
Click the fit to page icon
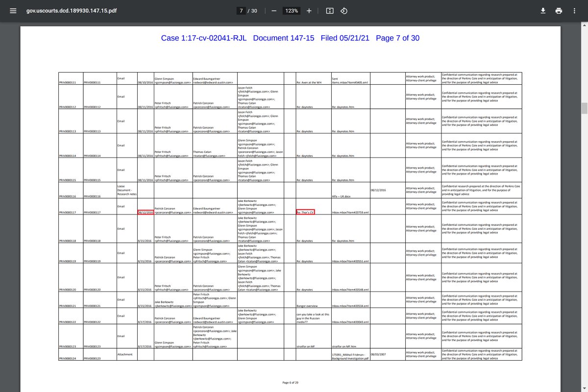(x=330, y=11)
